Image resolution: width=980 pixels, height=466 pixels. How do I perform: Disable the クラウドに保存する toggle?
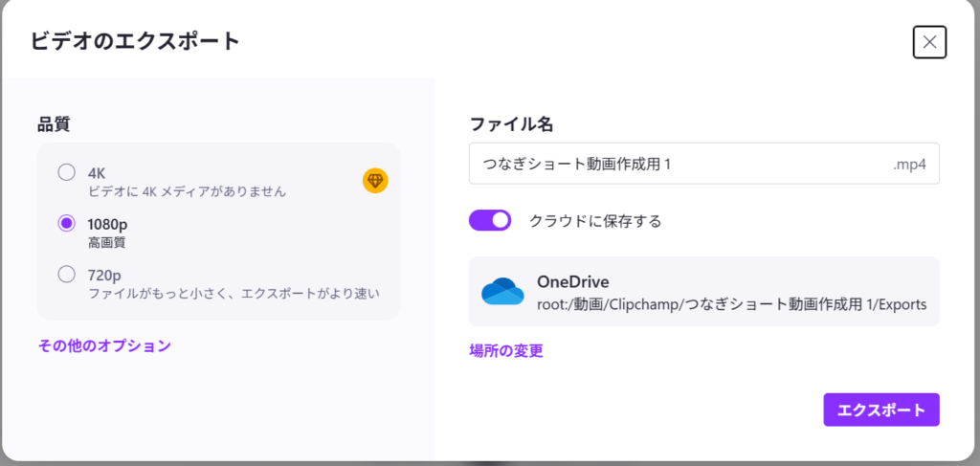pyautogui.click(x=490, y=221)
